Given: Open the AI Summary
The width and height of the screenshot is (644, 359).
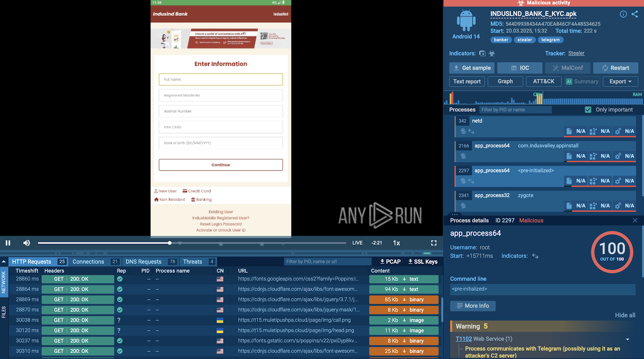Looking at the screenshot, I should tap(582, 81).
